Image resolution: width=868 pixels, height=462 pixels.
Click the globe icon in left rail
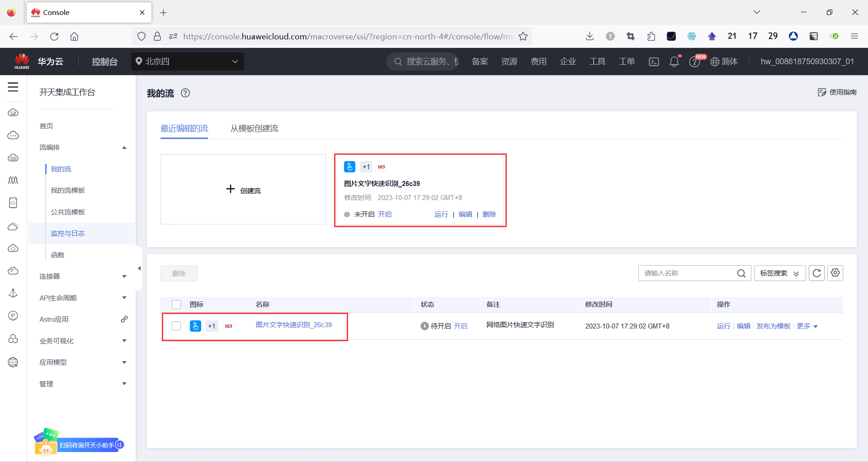coord(13,362)
